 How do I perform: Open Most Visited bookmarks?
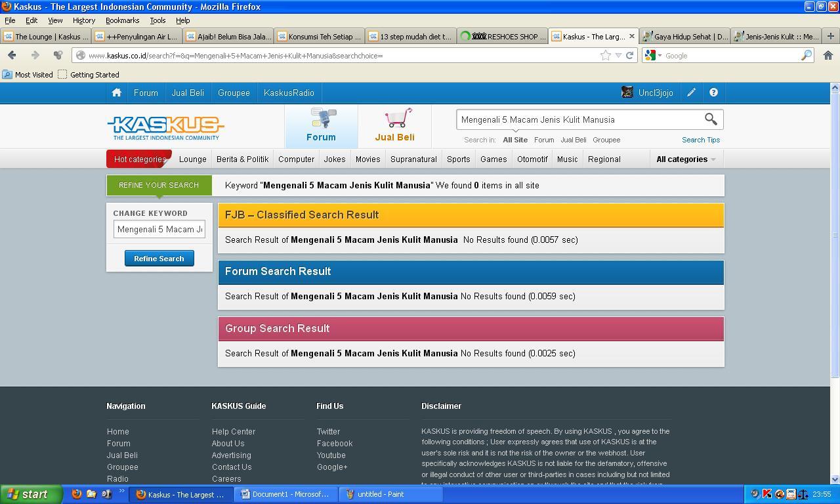click(x=28, y=75)
